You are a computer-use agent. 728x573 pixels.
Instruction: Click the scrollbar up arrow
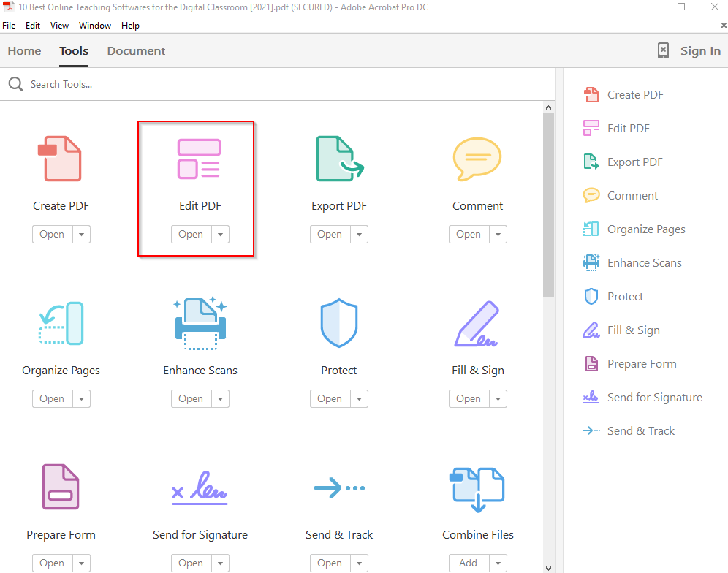click(548, 107)
